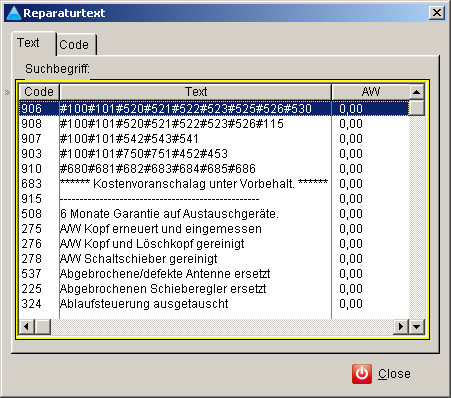Click AW value 0,00 in row 324
Image resolution: width=451 pixels, height=398 pixels.
tap(351, 304)
